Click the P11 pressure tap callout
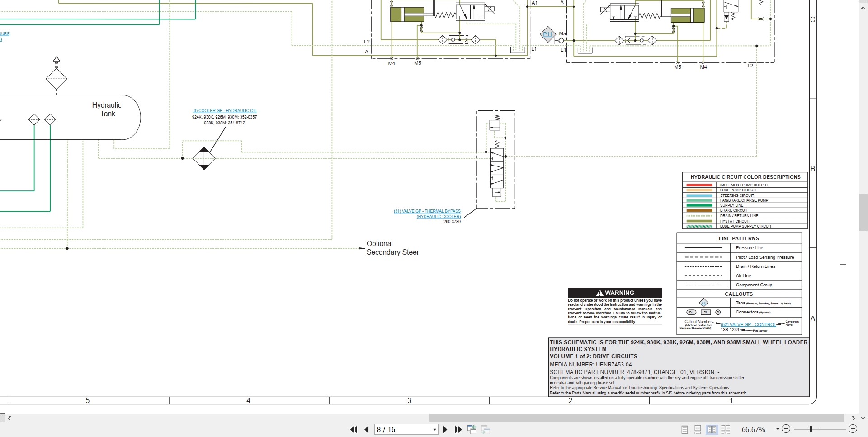868x437 pixels. point(547,34)
